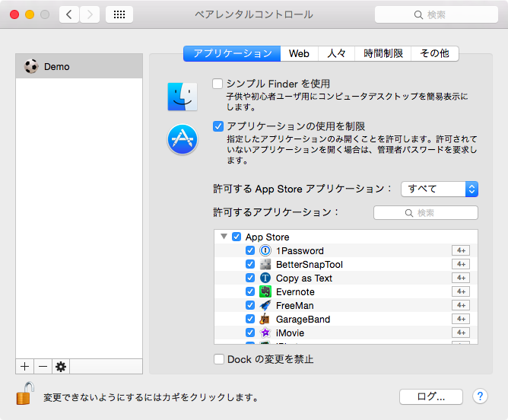Click the Copy as Text app icon
The height and width of the screenshot is (420, 508).
(265, 278)
